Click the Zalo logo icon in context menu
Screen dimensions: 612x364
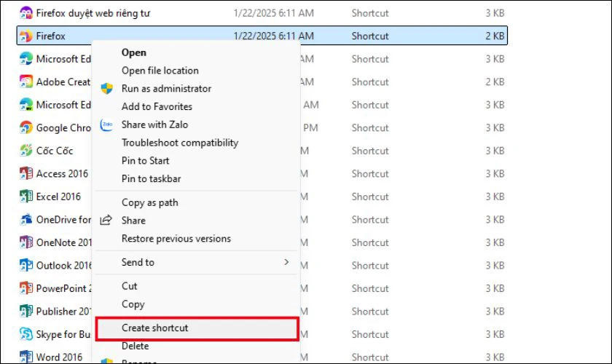(x=106, y=124)
